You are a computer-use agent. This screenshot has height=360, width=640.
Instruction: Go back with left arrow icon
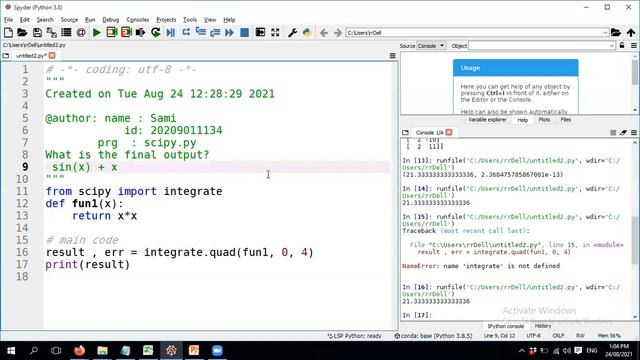click(324, 33)
